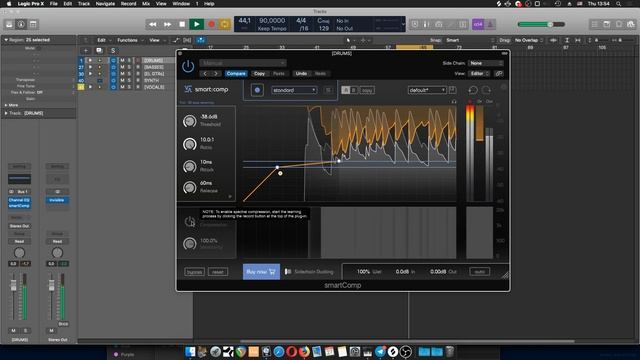640x360 pixels.
Task: Start learning with smart:comp record button
Action: tap(257, 90)
